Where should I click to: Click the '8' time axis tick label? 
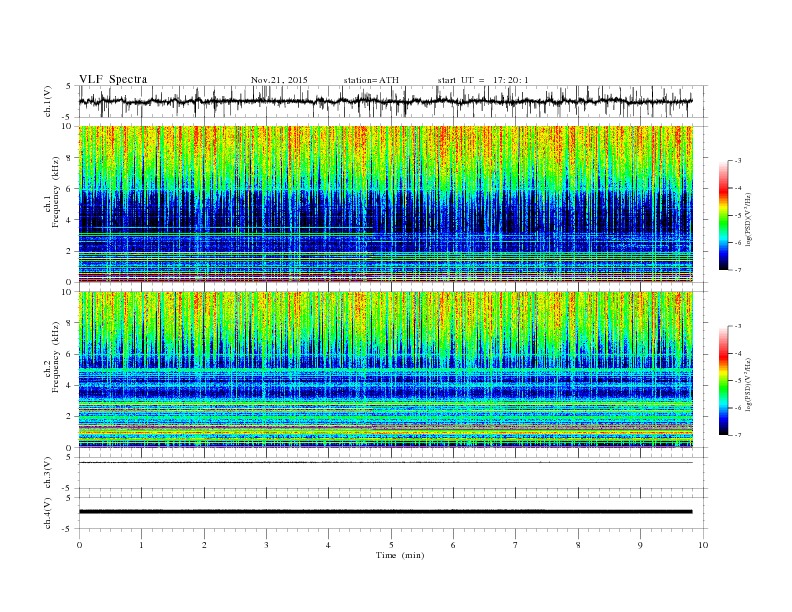coord(578,545)
